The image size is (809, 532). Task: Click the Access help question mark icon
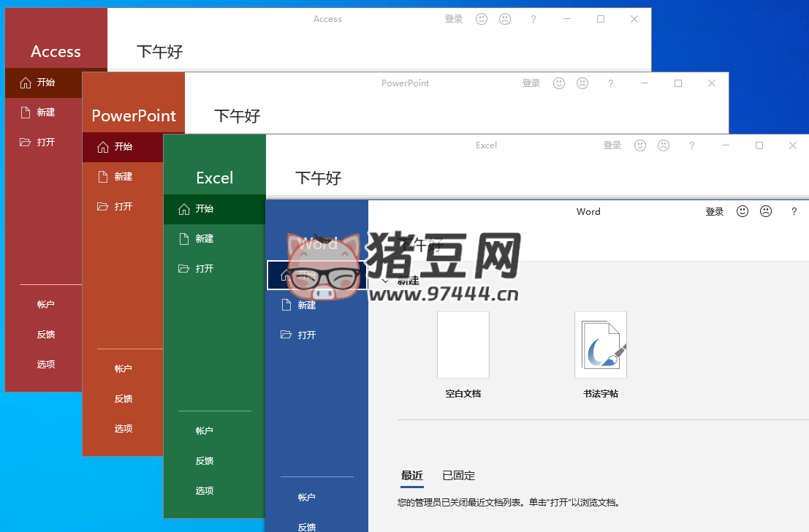coord(533,19)
